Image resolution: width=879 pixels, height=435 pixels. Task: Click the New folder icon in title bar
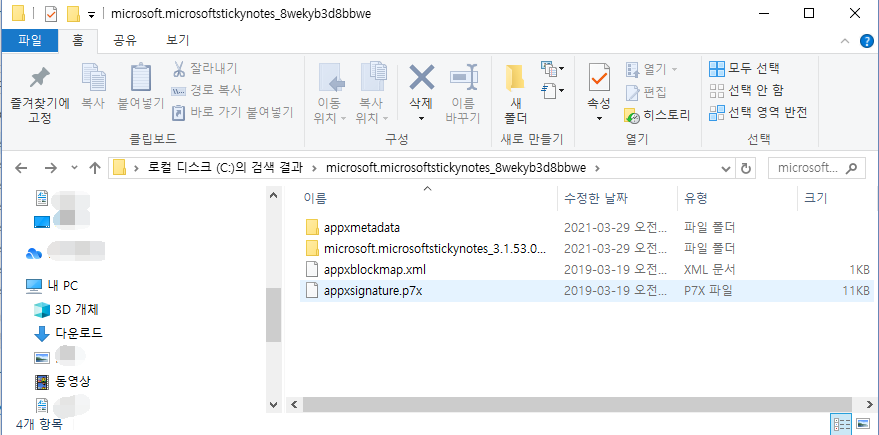73,13
